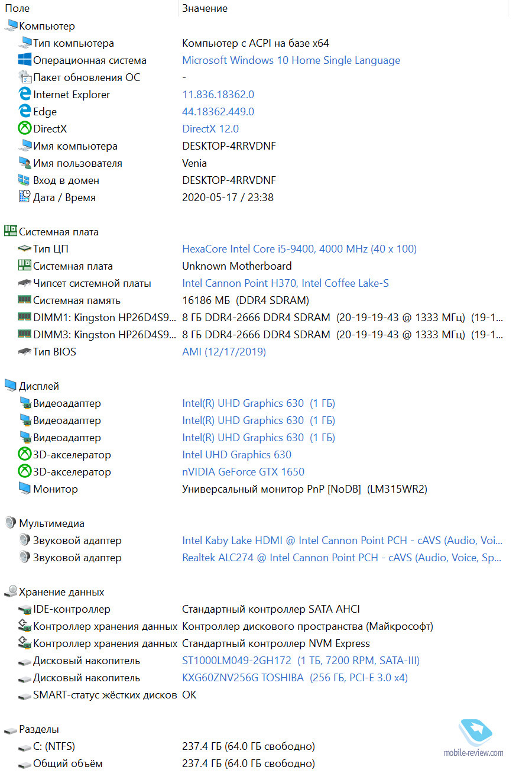Viewport: 532px width, 783px height.
Task: Open Intel Cannon Point H370 chipset link
Action: pyautogui.click(x=286, y=283)
